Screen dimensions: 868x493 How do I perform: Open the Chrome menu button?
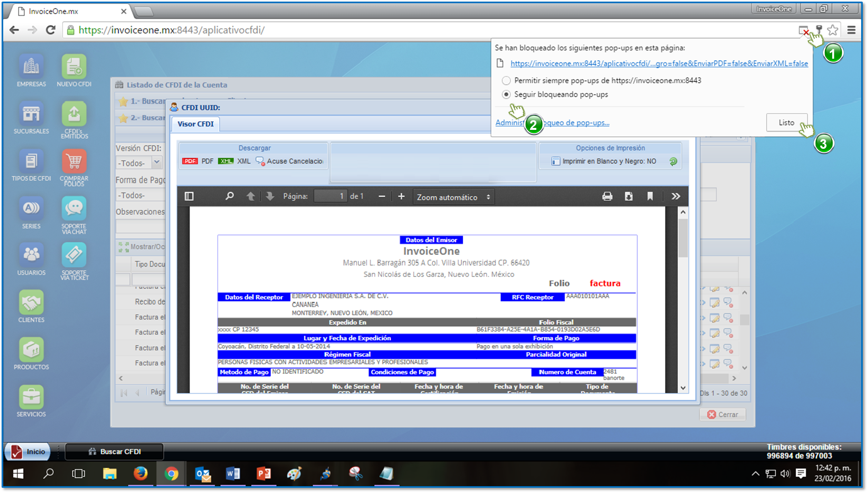click(x=852, y=30)
